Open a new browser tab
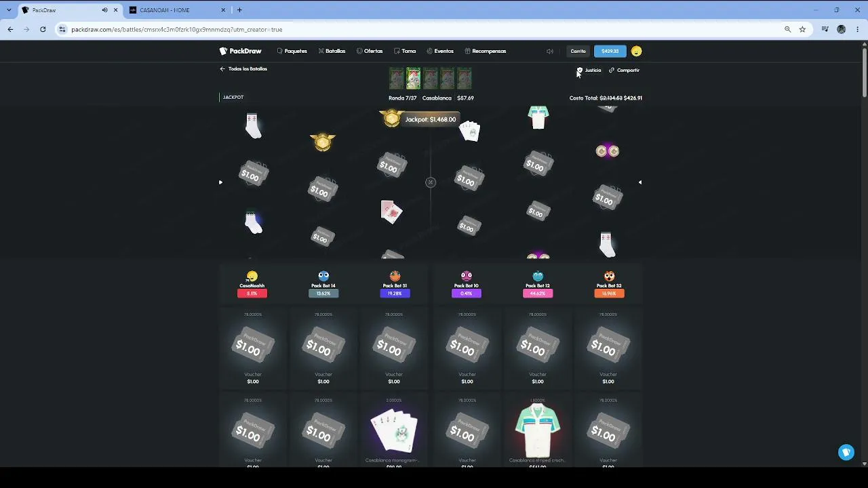The height and width of the screenshot is (488, 868). point(239,10)
